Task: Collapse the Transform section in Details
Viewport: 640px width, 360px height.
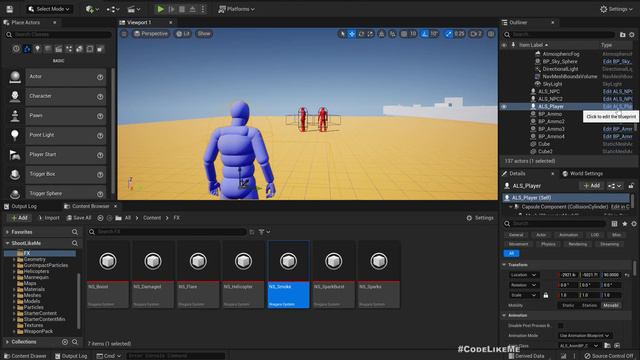Action: [504, 265]
